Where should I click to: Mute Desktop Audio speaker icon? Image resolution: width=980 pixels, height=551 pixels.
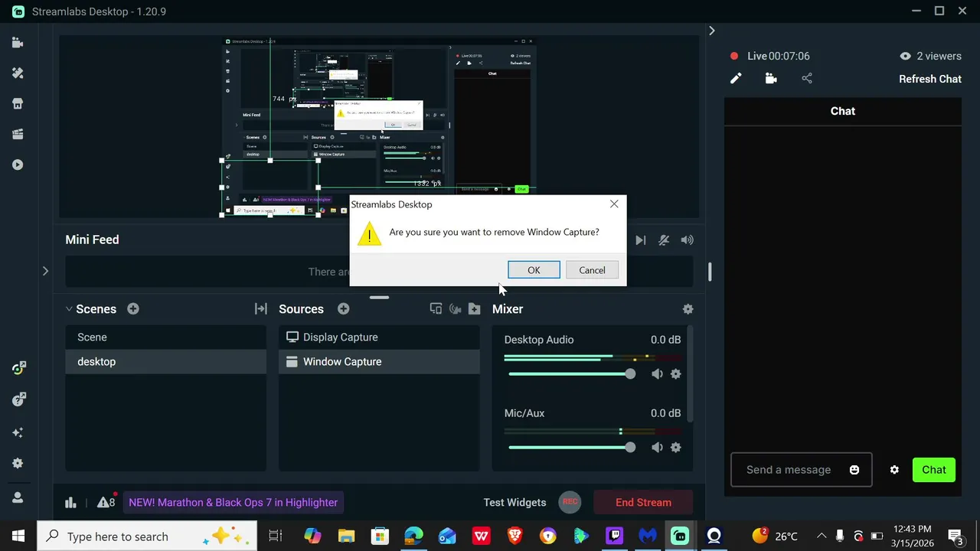point(657,374)
